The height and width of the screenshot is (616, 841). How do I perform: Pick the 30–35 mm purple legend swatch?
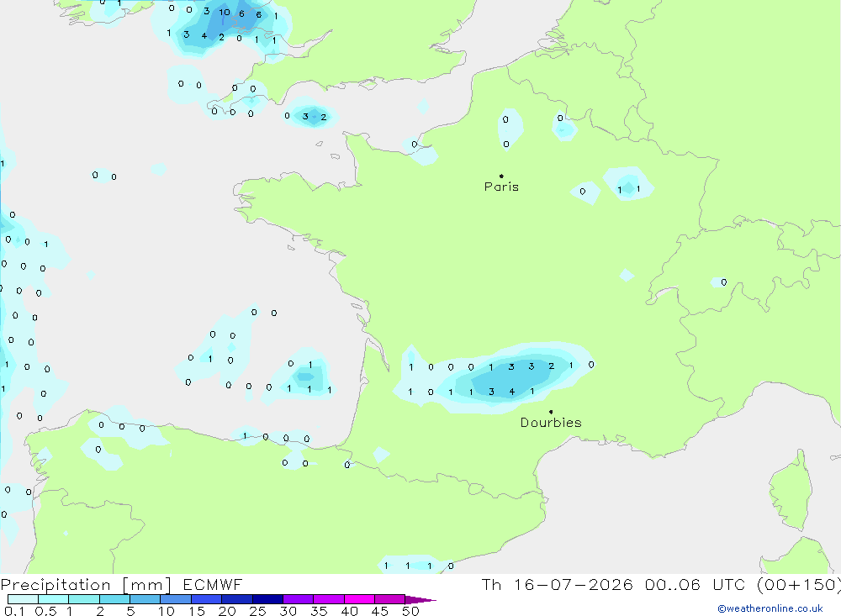pyautogui.click(x=298, y=599)
